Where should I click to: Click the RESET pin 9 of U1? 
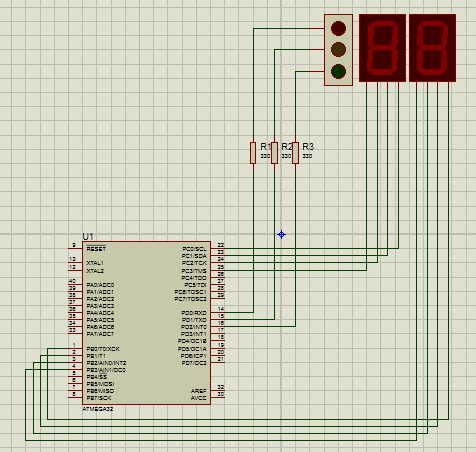[75, 248]
